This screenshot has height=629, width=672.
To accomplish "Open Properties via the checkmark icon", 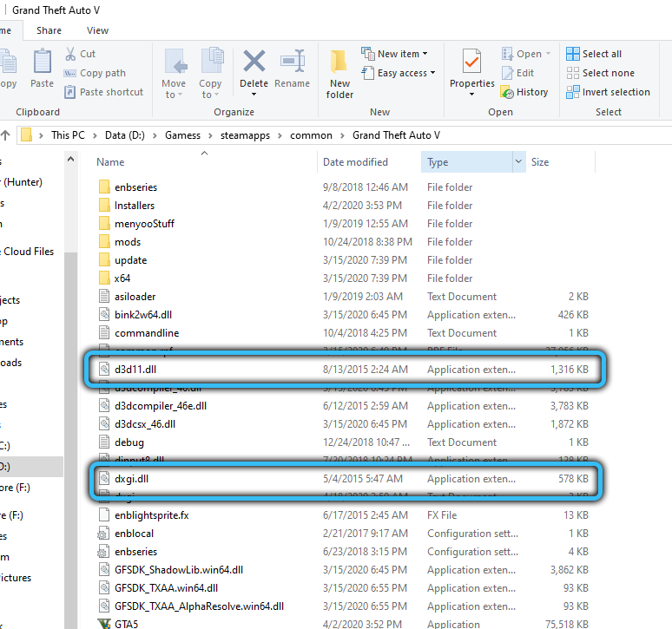I will tap(471, 62).
